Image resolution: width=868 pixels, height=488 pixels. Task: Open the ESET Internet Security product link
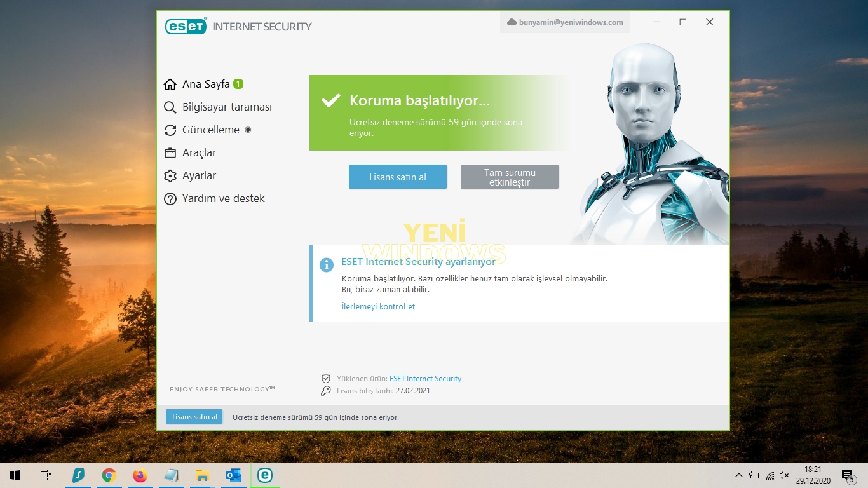425,379
